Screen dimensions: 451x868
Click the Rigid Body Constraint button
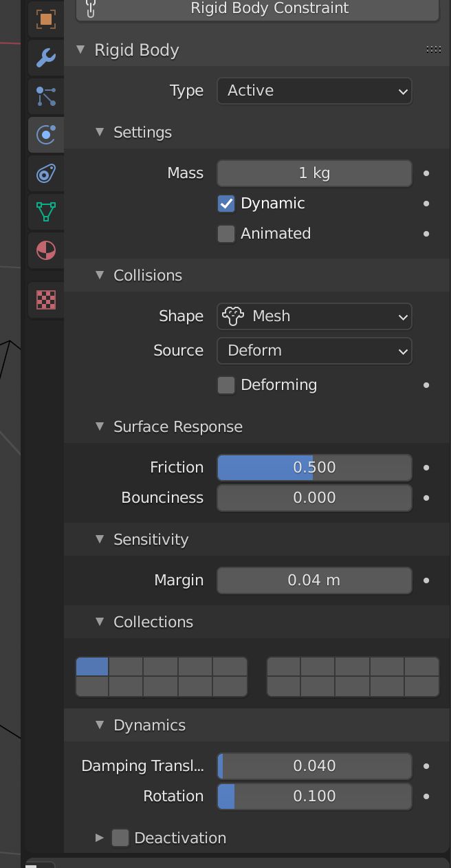[x=258, y=9]
